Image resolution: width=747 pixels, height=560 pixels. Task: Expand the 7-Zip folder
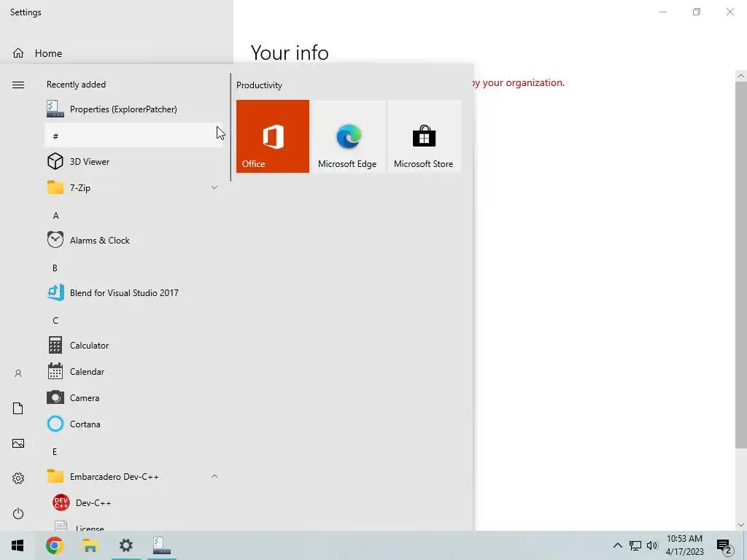(133, 187)
